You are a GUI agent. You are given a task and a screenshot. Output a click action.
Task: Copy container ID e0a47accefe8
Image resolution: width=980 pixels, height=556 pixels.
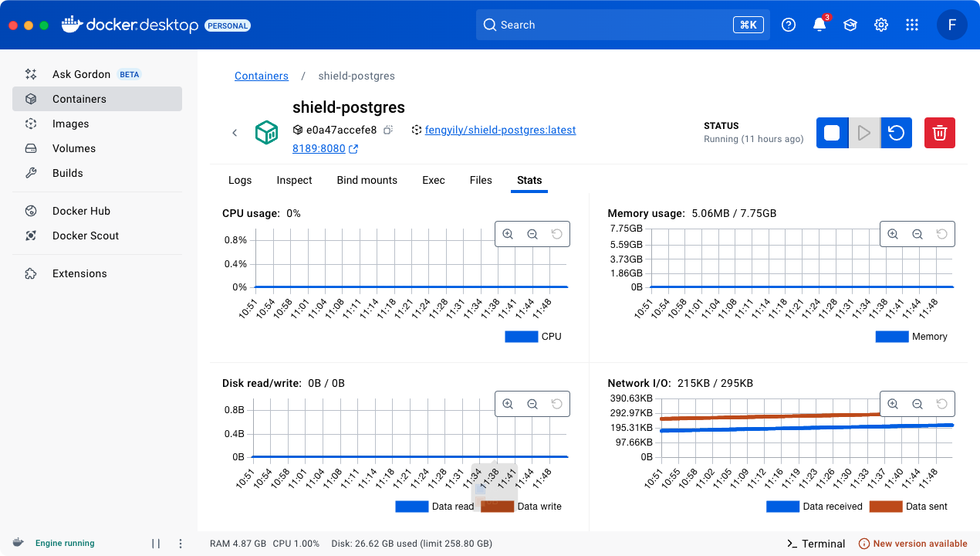click(389, 130)
